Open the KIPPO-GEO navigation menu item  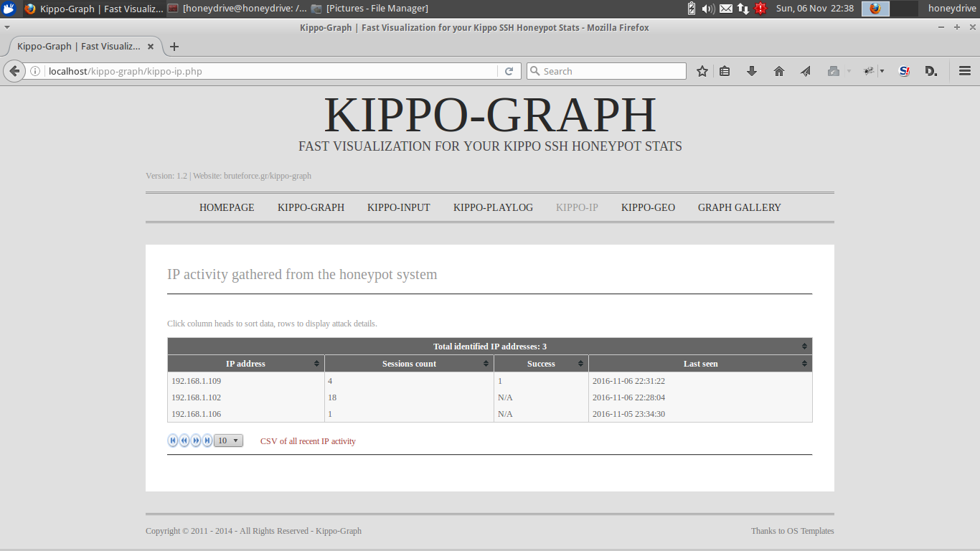(648, 207)
